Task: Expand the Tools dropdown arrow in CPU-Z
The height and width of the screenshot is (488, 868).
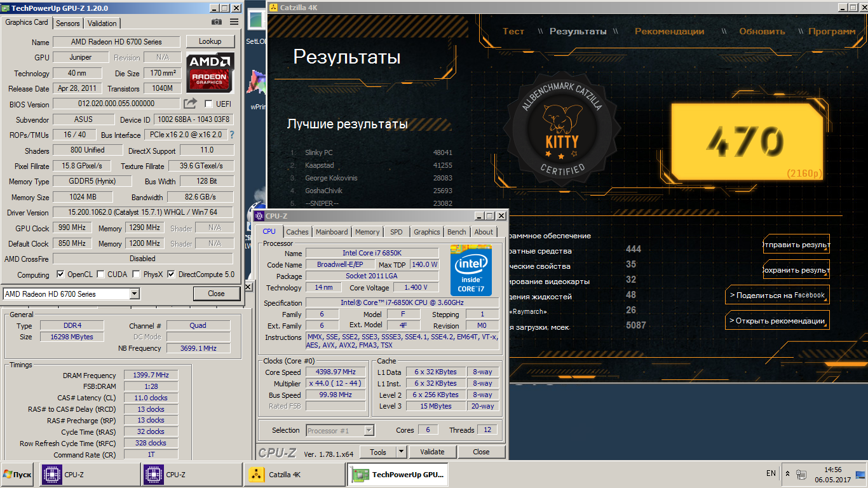Action: click(401, 452)
